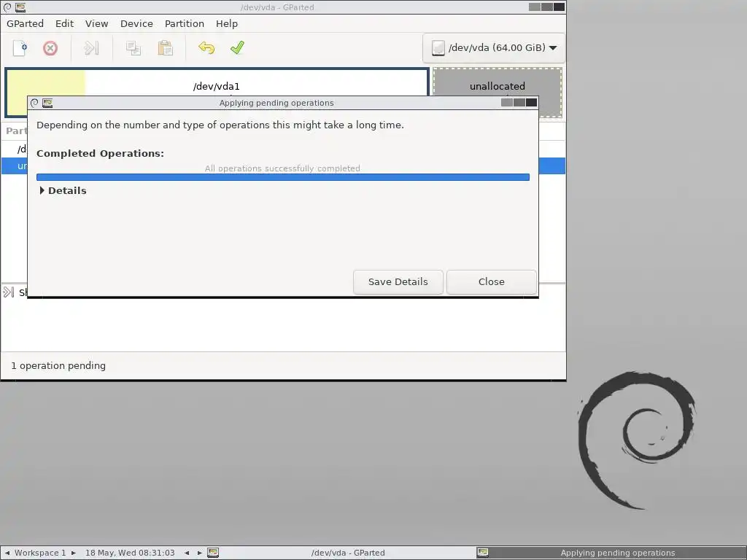Click the main GParted window close button
747x560 pixels.
(x=560, y=7)
